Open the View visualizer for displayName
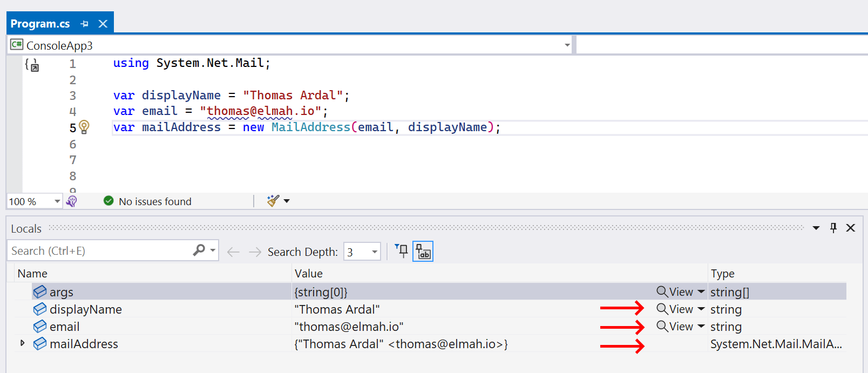The height and width of the screenshot is (373, 868). [675, 309]
